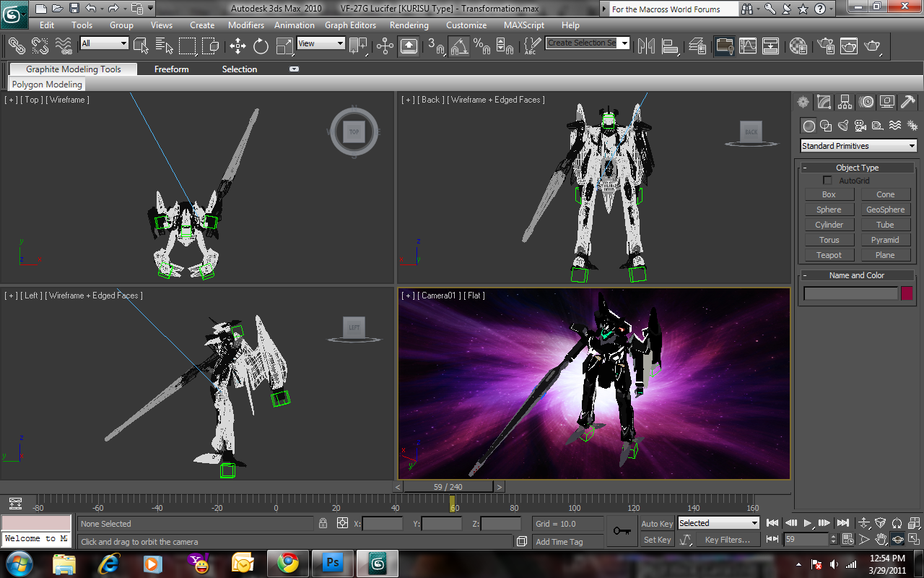Toggle Select and Manipulate mode
Image resolution: width=924 pixels, height=578 pixels.
click(385, 46)
